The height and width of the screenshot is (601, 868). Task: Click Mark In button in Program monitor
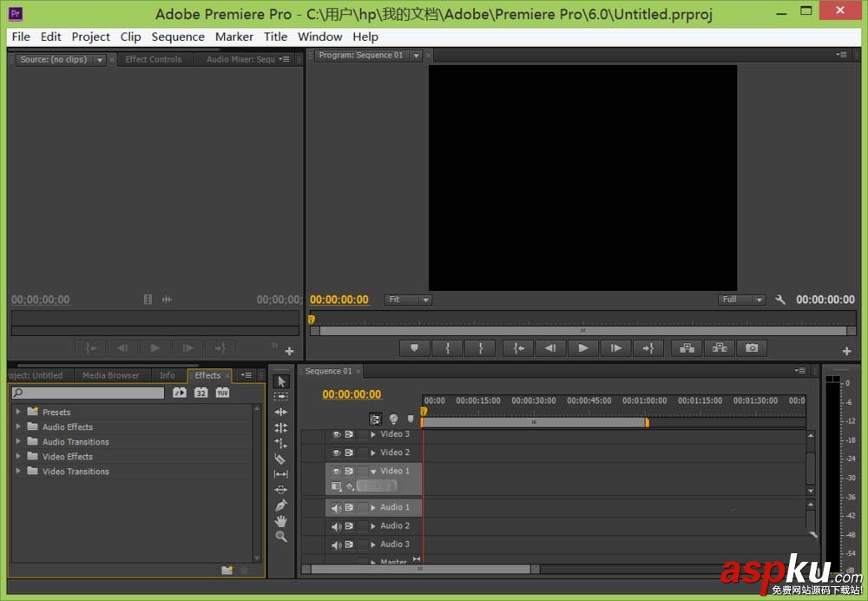[447, 348]
